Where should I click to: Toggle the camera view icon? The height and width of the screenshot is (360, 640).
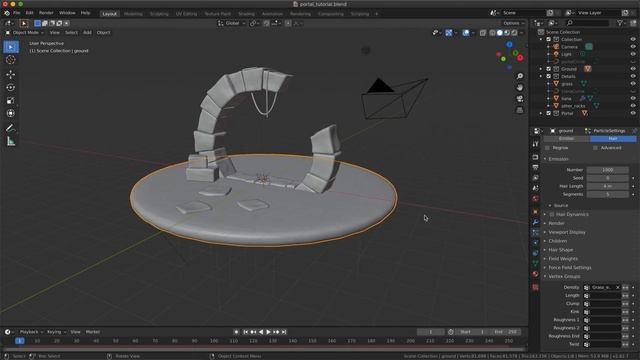(x=520, y=99)
